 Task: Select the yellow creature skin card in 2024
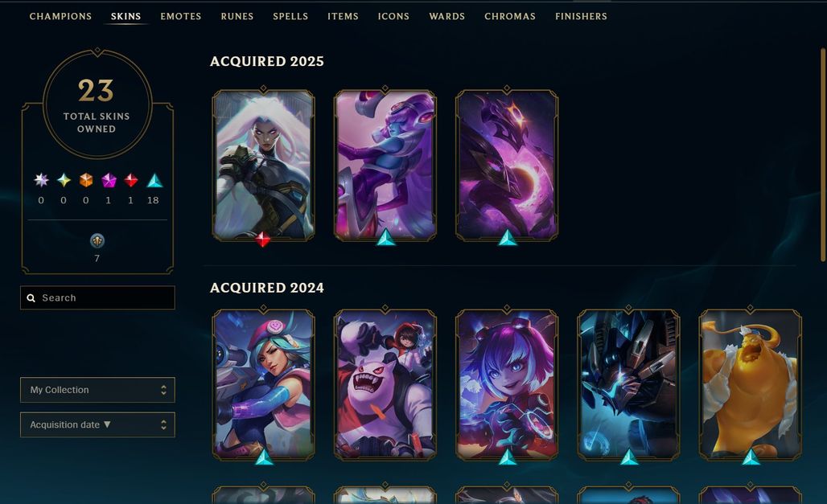[750, 384]
